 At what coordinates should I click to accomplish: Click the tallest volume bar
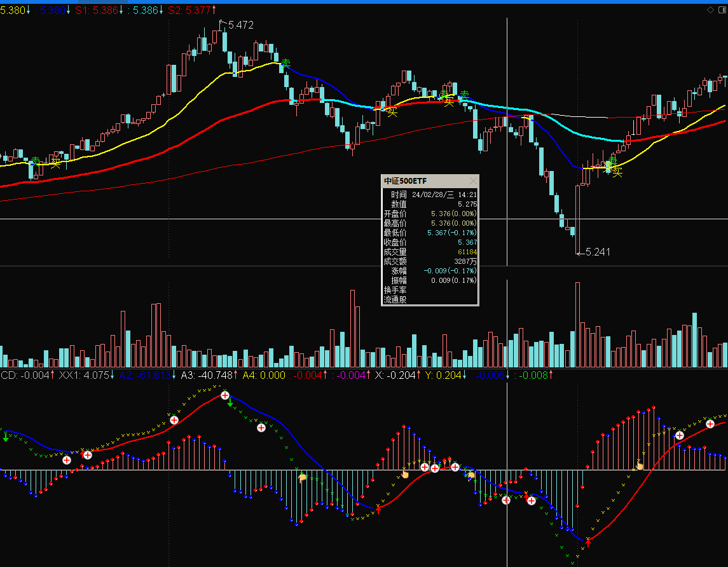coord(577,324)
